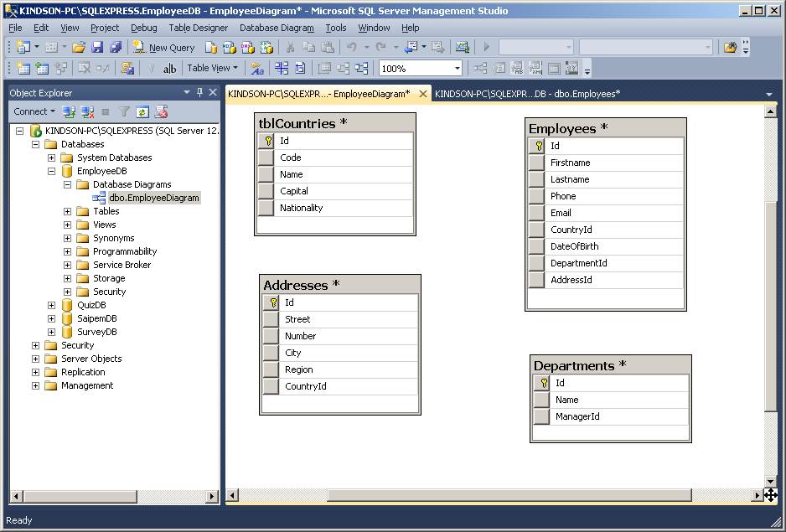This screenshot has width=786, height=532.
Task: Close the EmployeeDiagram tab
Action: [x=423, y=94]
